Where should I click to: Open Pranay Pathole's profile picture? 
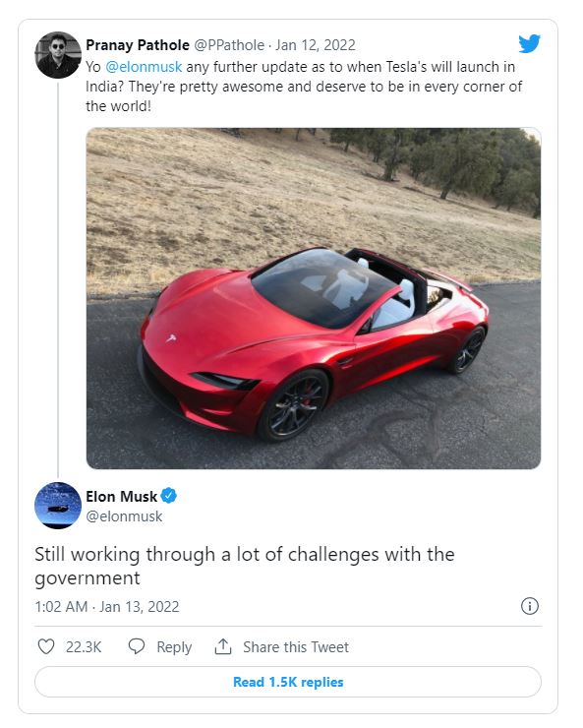(58, 55)
